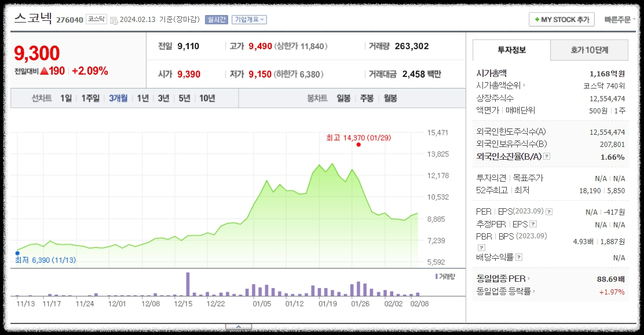
Task: Click the 최고 14,370 (01/29) chart label
Action: tap(358, 138)
